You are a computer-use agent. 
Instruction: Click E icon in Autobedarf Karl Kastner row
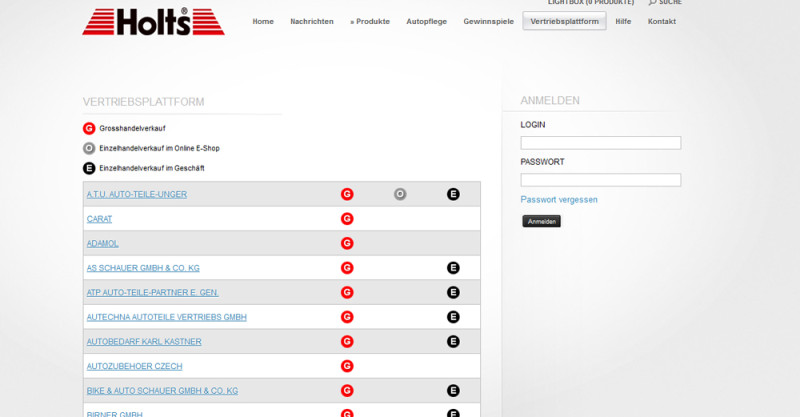tap(453, 341)
